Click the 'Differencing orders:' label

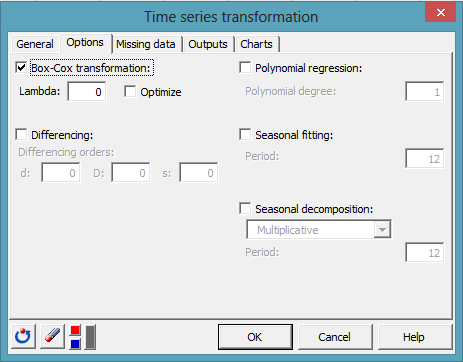(66, 152)
